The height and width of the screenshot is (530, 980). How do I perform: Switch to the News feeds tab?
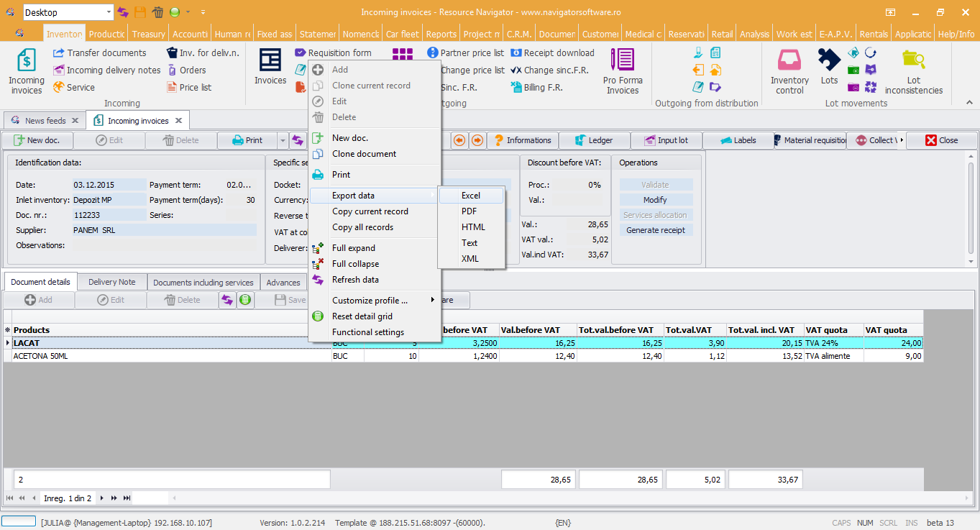coord(45,121)
